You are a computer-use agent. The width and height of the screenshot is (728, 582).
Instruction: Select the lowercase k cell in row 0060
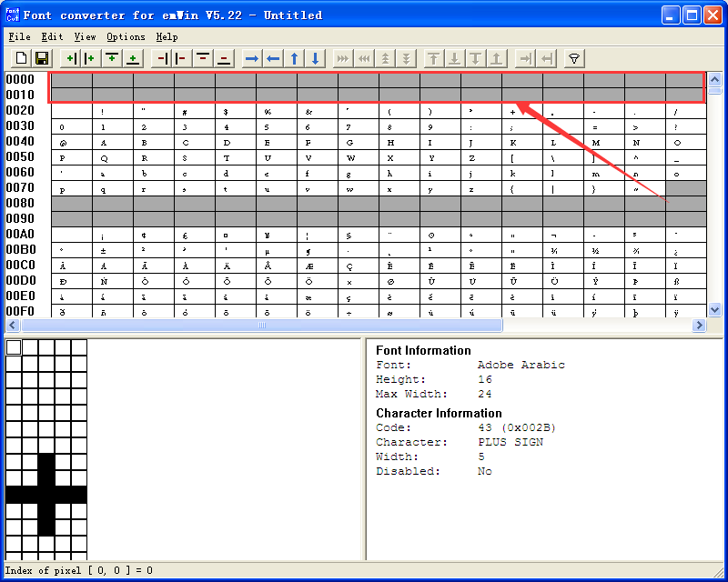coord(521,173)
